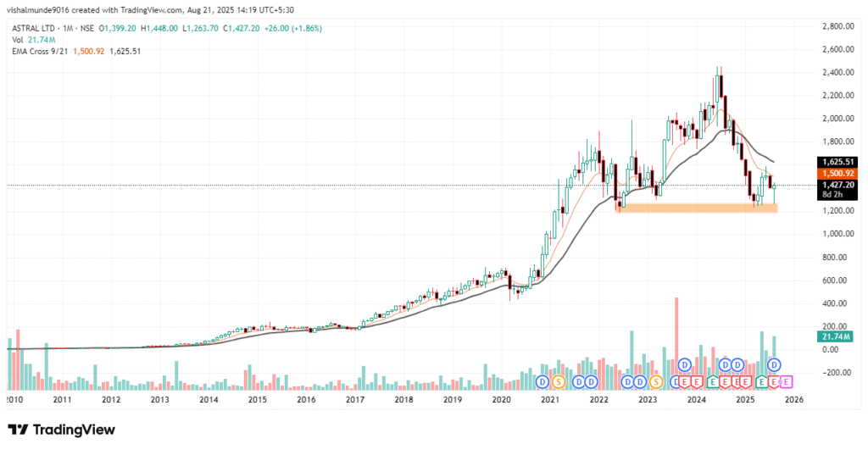Viewport: 868px width, 450px height.
Task: Click the 2,400.00 price axis label
Action: click(838, 73)
